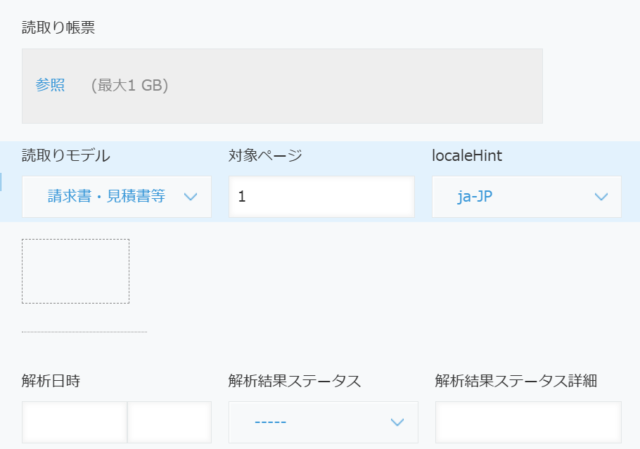Image resolution: width=640 pixels, height=449 pixels.
Task: Open the 読取りモデル dropdown showing 請求書・見積書等
Action: 117,197
